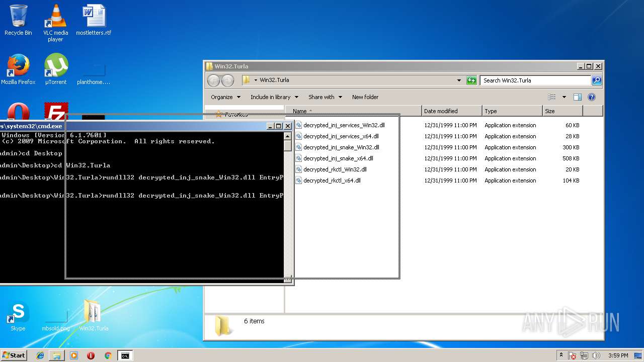The image size is (644, 362).
Task: Click the cmd.exe title bar
Action: (133, 126)
